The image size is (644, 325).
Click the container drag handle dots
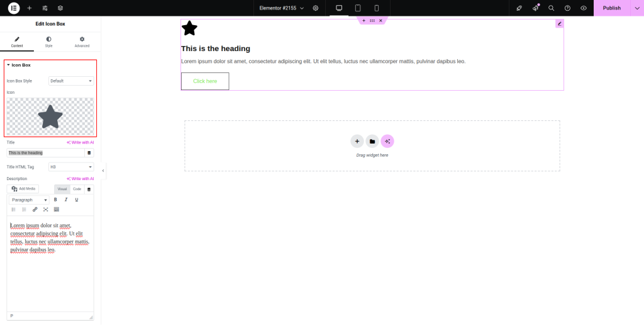coord(372,21)
